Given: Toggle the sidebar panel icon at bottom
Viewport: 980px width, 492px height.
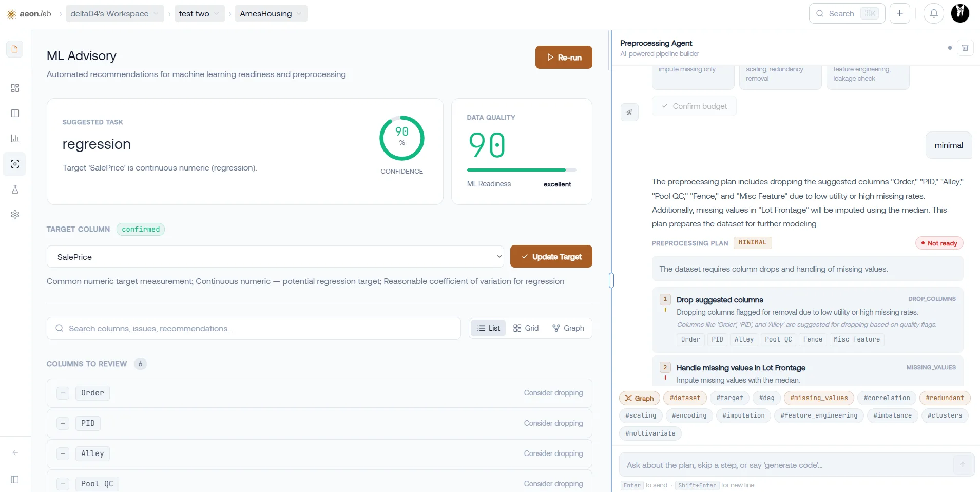Looking at the screenshot, I should coord(15,479).
